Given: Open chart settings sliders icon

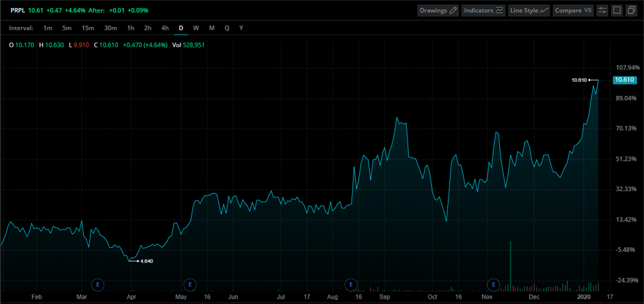Looking at the screenshot, I should pos(602,11).
